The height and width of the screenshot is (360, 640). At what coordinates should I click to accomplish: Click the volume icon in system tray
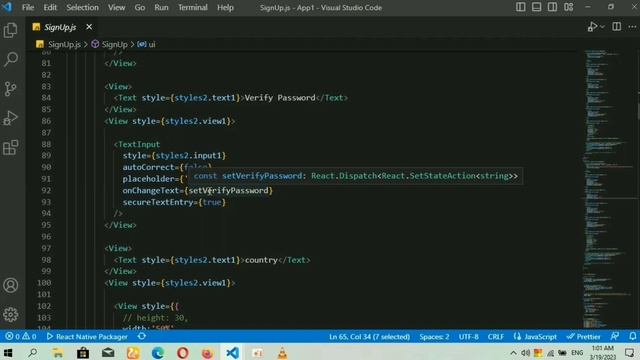tap(525, 353)
